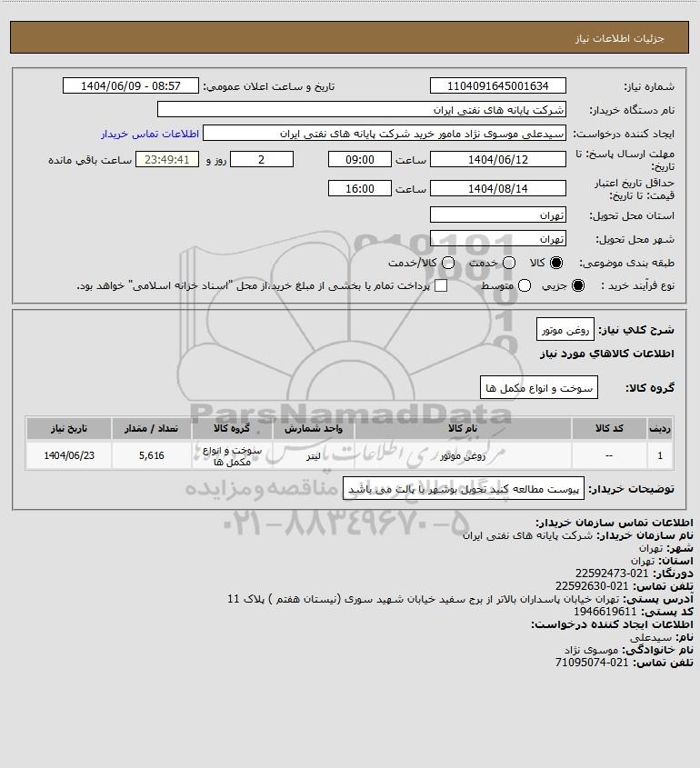Click the requester phone 71095074-021

pos(592,663)
